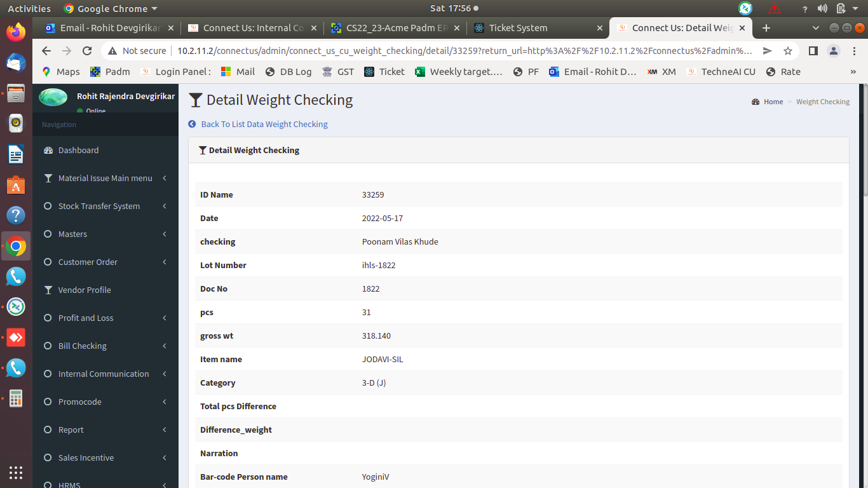
Task: Expand Internal Communication chevron
Action: (x=165, y=374)
